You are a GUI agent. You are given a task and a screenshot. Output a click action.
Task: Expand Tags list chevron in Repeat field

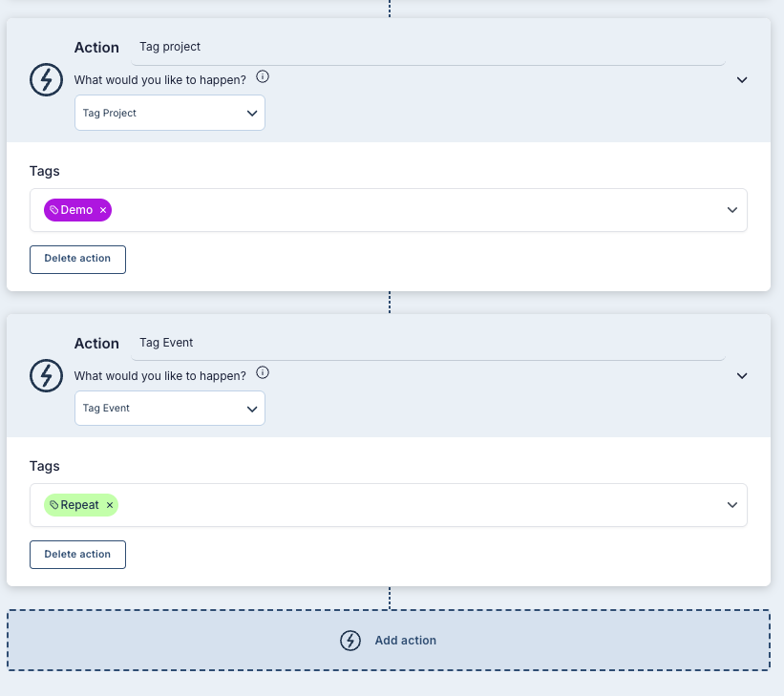tap(732, 505)
